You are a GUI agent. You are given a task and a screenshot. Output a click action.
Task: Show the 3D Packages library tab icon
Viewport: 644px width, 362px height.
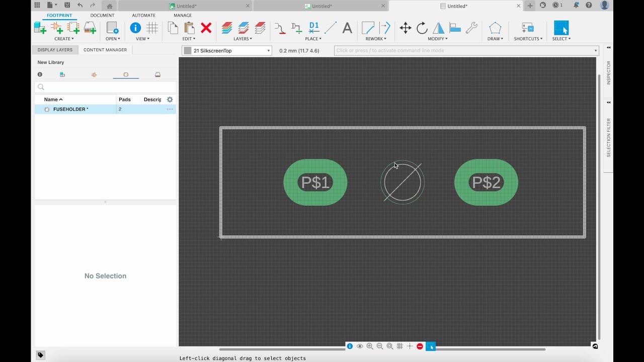tap(157, 74)
